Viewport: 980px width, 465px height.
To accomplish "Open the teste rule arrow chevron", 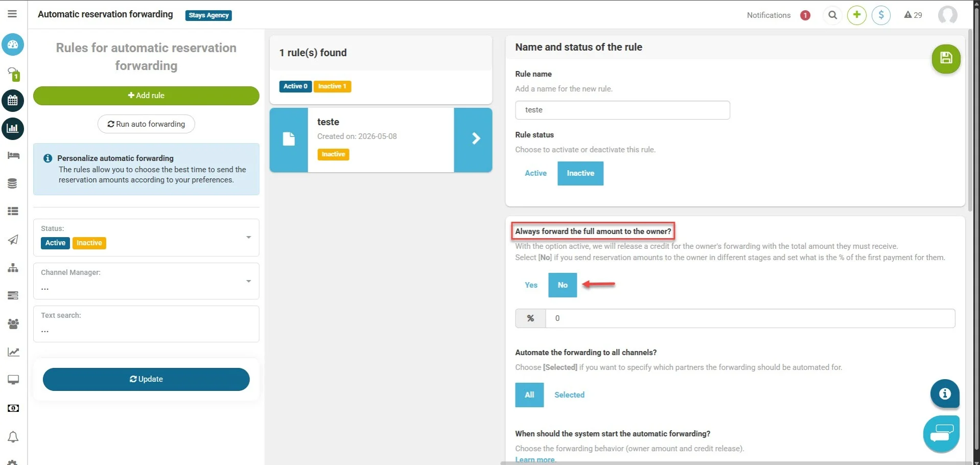I will coord(473,139).
